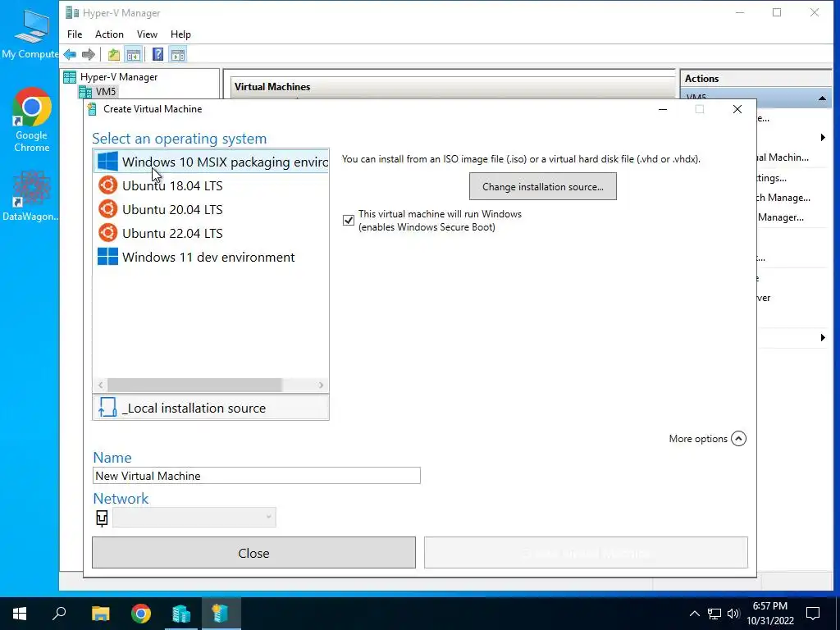
Task: Click the Forward arrow in Hyper-V toolbar
Action: click(89, 55)
